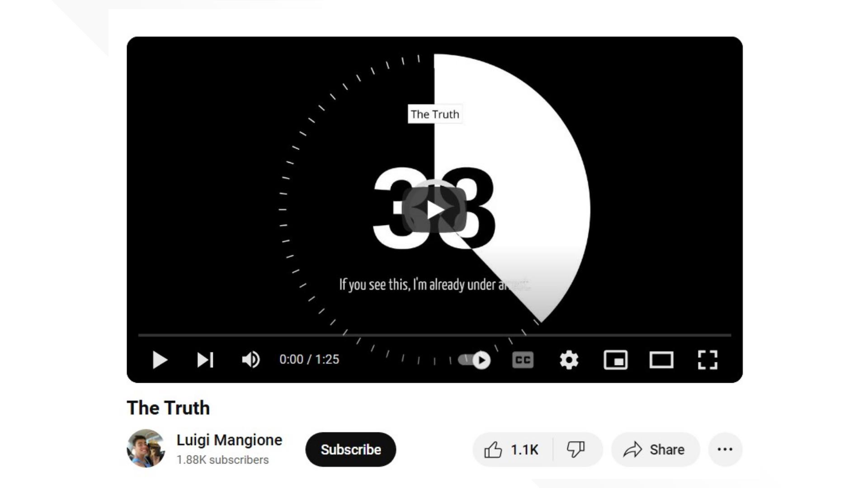Screen dimensions: 868x488
Task: Open more actions three-dot menu
Action: tap(725, 450)
